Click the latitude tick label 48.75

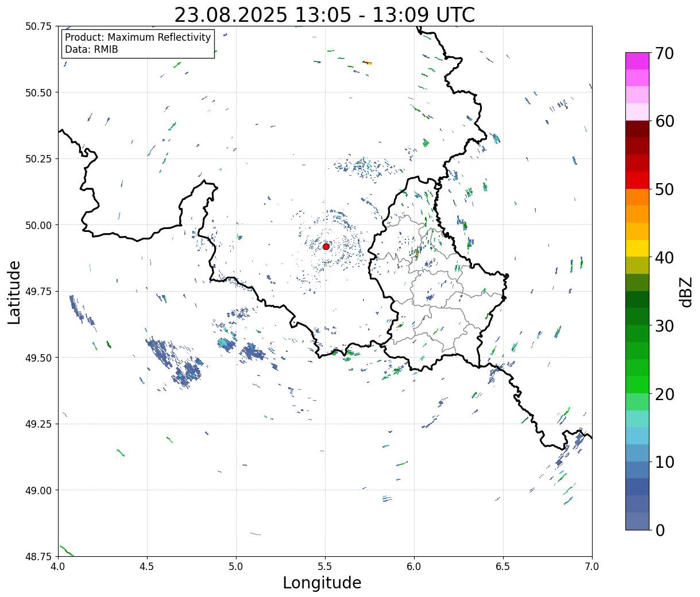pyautogui.click(x=38, y=556)
